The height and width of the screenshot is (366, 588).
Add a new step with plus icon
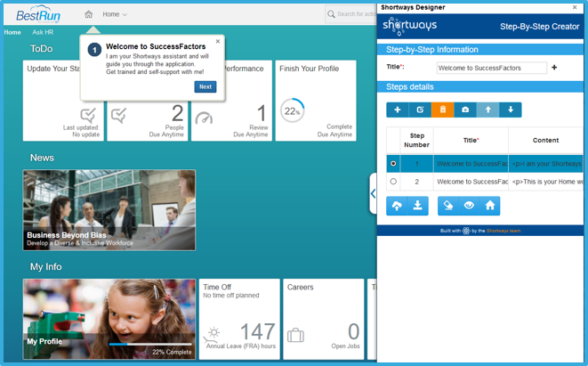(x=398, y=110)
